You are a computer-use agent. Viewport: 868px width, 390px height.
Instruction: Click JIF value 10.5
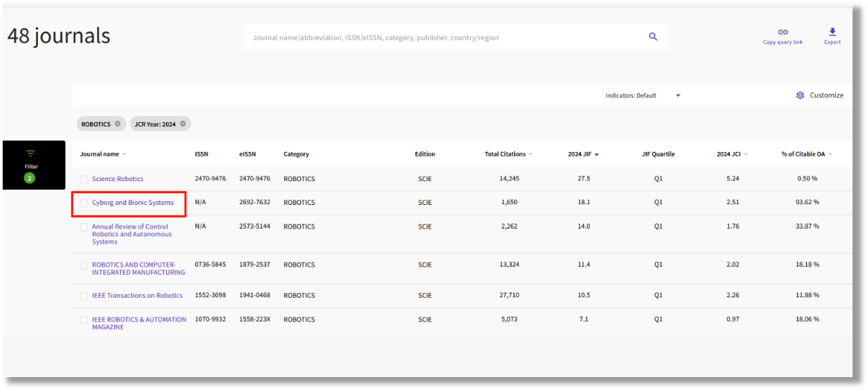584,295
